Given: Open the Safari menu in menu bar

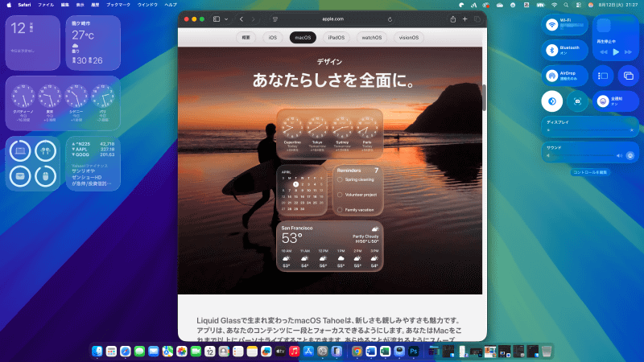Looking at the screenshot, I should pyautogui.click(x=24, y=5).
